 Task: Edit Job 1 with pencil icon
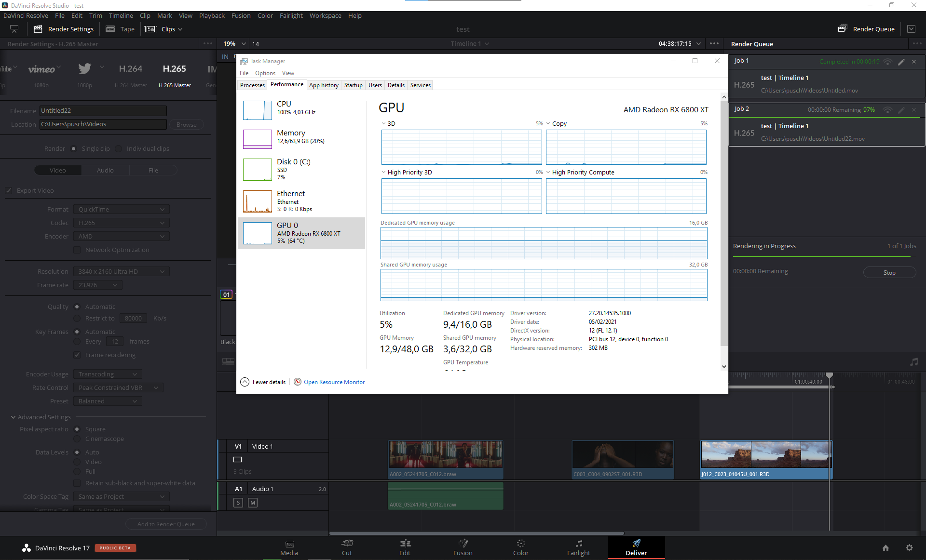(901, 62)
